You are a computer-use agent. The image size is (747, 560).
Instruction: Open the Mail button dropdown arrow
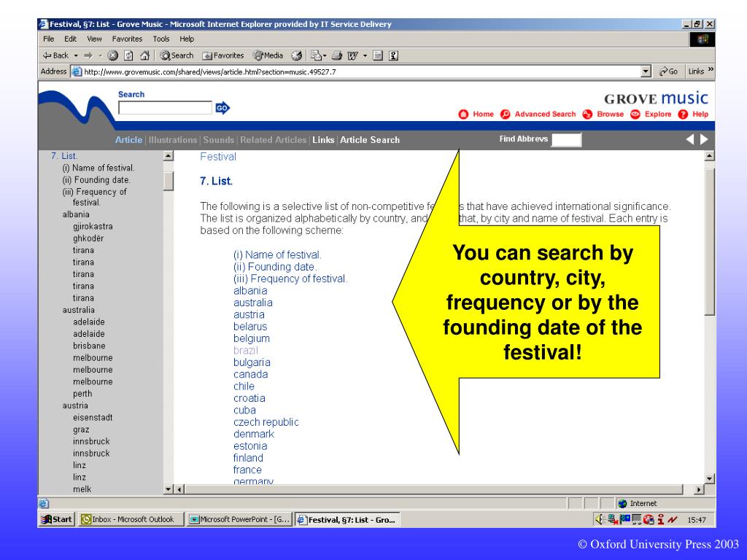pyautogui.click(x=325, y=55)
